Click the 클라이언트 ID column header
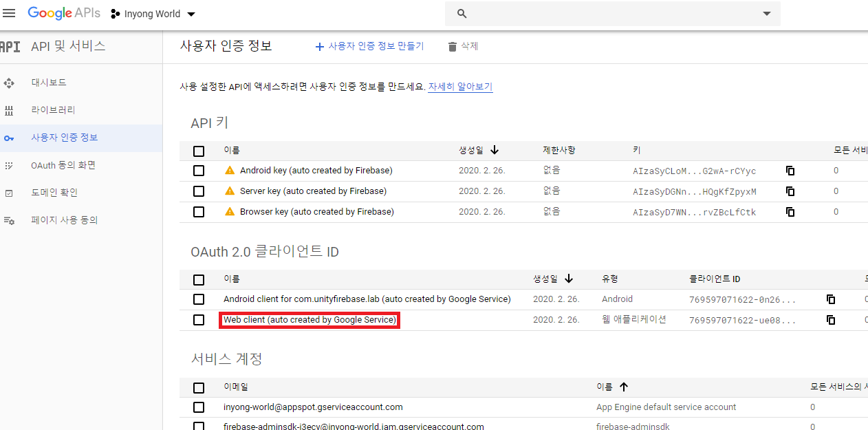 tap(715, 279)
